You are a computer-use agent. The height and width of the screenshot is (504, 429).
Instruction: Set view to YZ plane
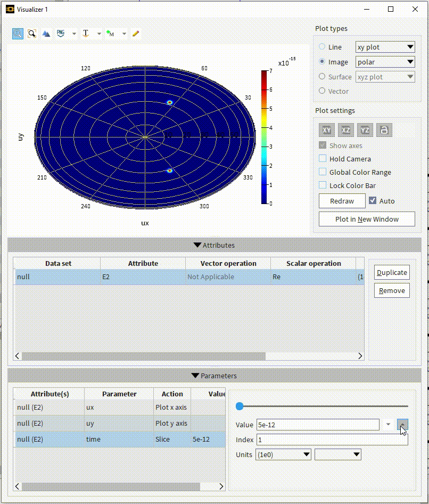(365, 130)
